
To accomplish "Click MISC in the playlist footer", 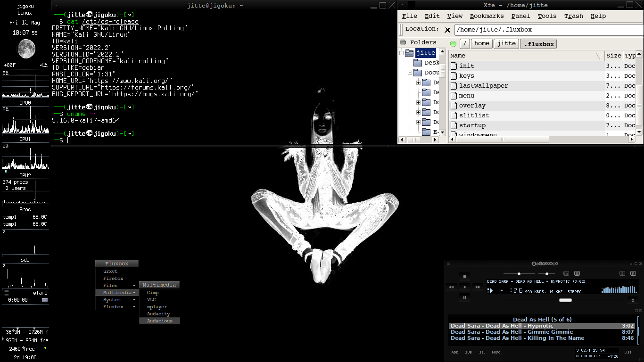I will (496, 352).
